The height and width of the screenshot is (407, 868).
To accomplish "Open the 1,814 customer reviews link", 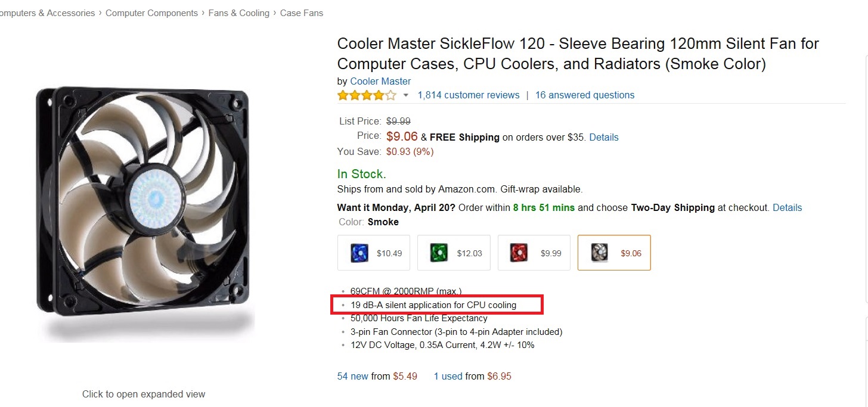I will pos(468,95).
